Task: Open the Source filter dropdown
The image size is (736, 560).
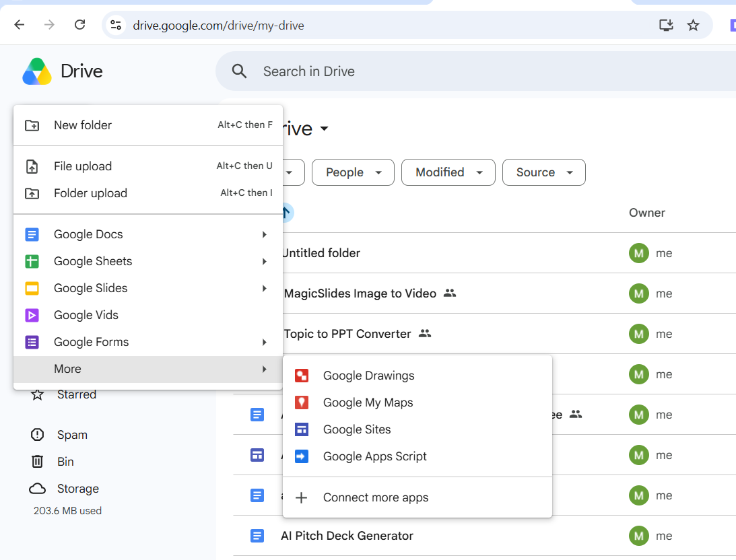Action: click(x=543, y=172)
